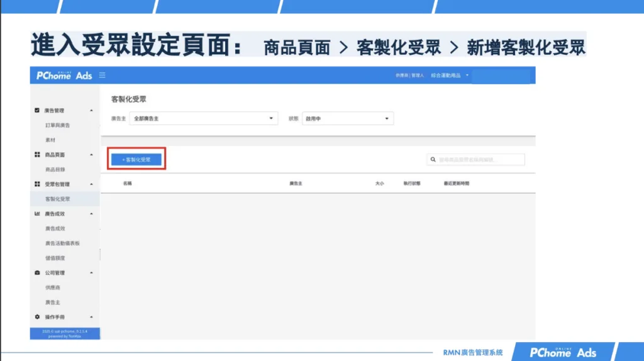Open 訂單與廣告 in the sidebar
Viewport: 644px width, 361px height.
57,125
